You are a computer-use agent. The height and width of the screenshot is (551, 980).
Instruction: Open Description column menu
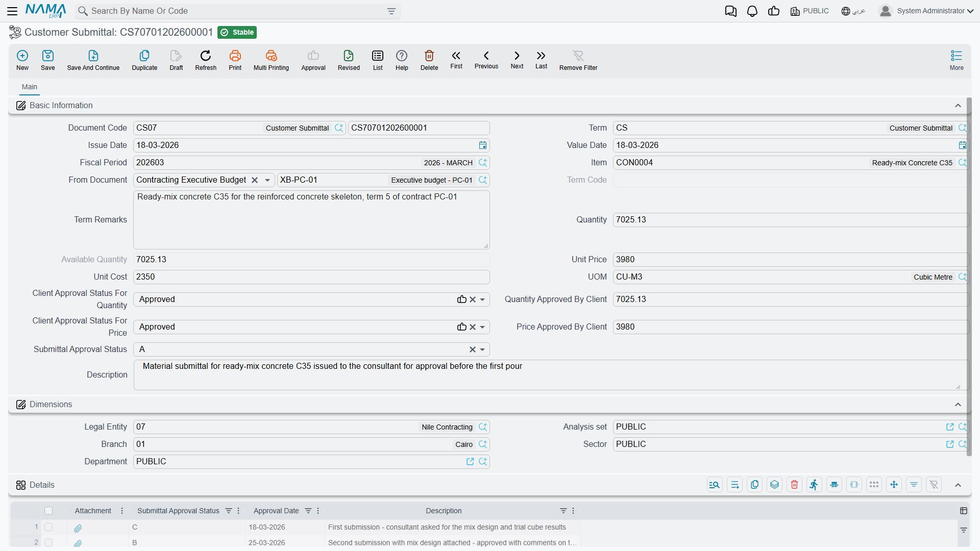coord(573,511)
